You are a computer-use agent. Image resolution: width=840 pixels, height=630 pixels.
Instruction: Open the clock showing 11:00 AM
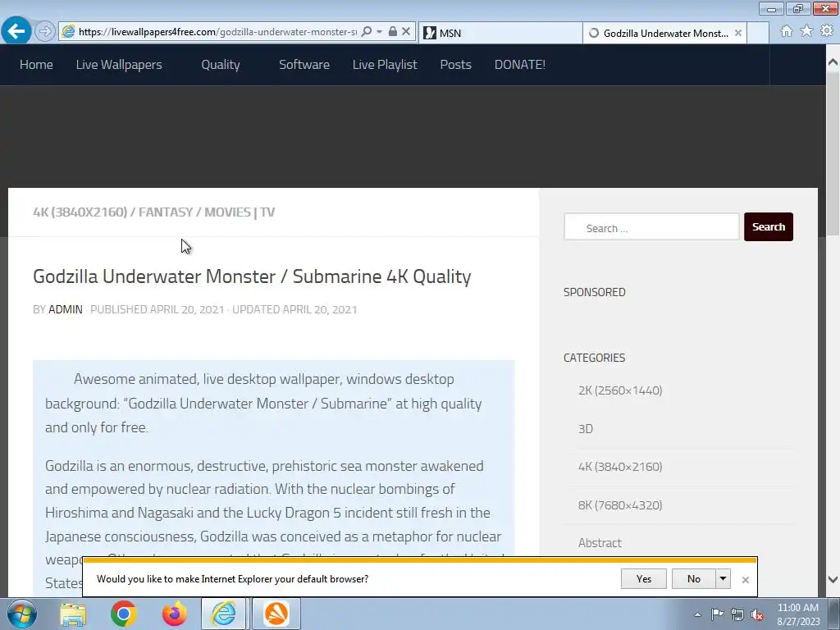tap(797, 614)
